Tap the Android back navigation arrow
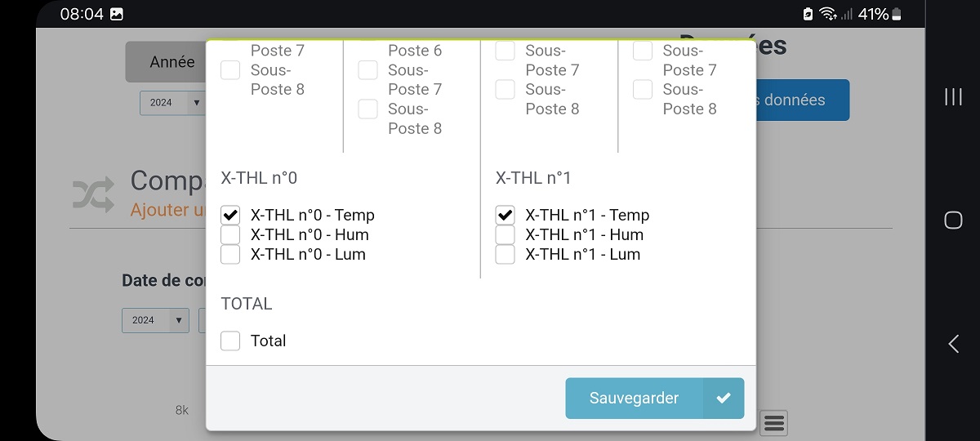 (x=953, y=344)
